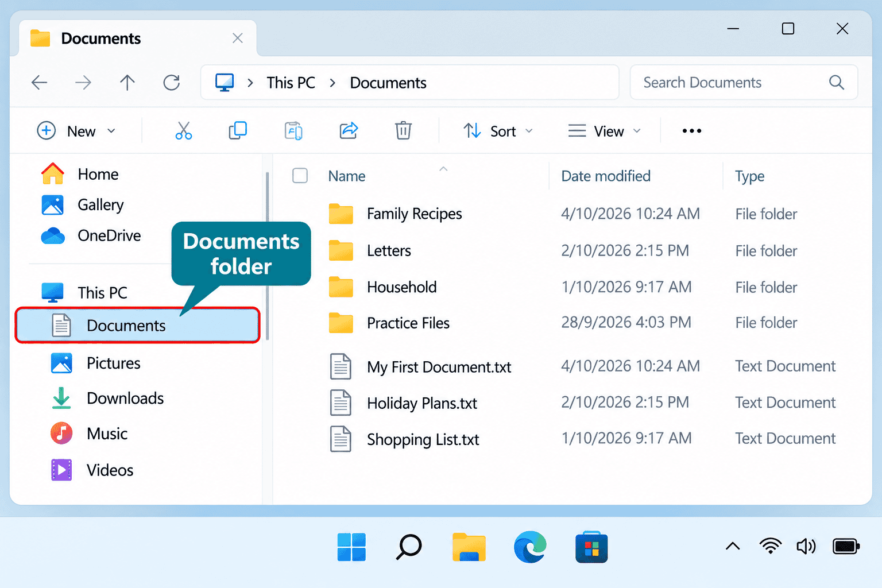The width and height of the screenshot is (882, 588).
Task: Open taskbar Search
Action: (x=409, y=547)
